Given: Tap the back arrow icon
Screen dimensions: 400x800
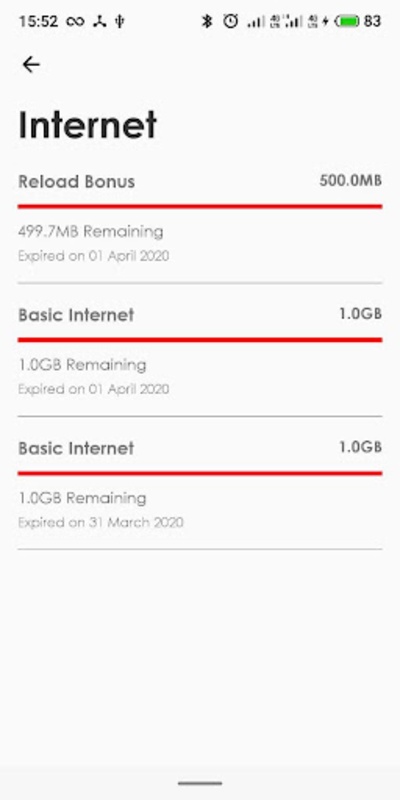Looking at the screenshot, I should coord(31,64).
